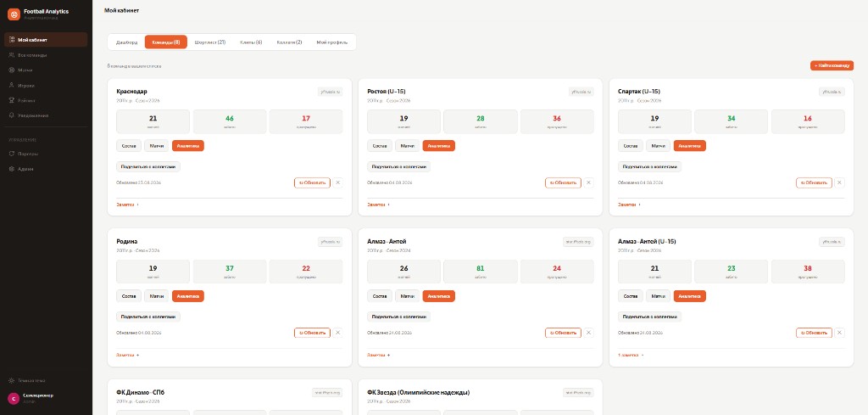Viewport: 868px width, 415px height.
Task: Expand notes on the Алмаз-Антей (U-15) card
Action: click(x=631, y=355)
